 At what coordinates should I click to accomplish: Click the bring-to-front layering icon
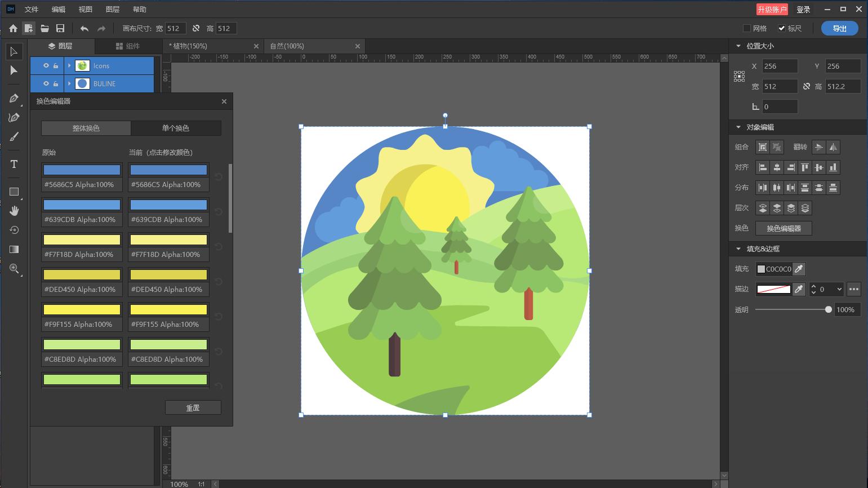[762, 207]
